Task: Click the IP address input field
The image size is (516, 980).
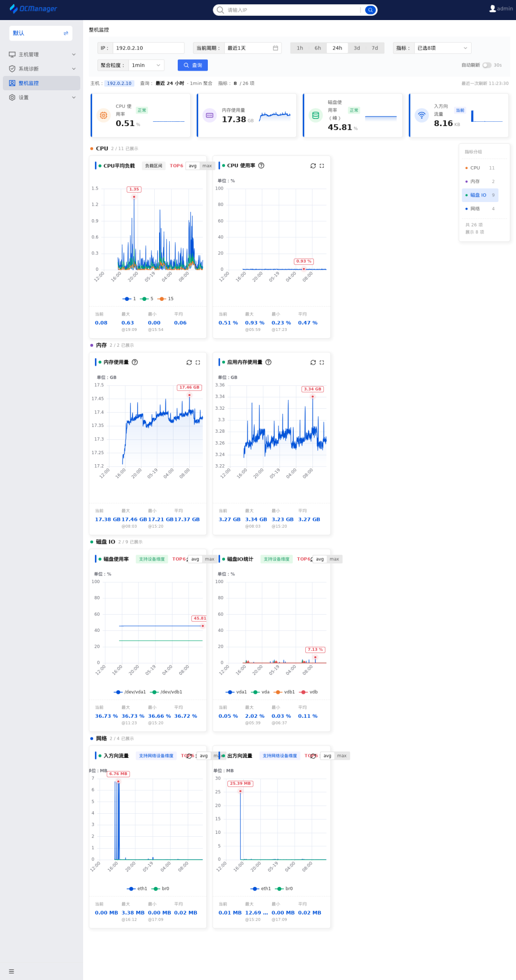Action: pos(148,48)
